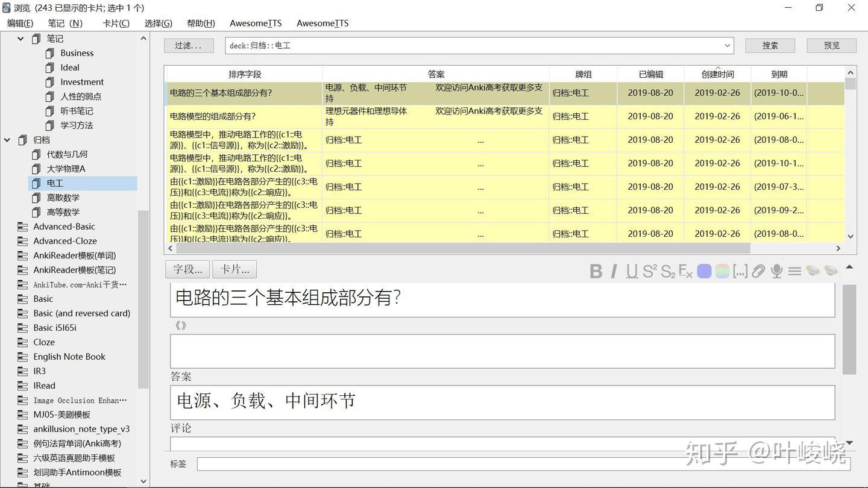Apply subscript formatting
Viewport: 868px width, 488px height.
[x=668, y=271]
